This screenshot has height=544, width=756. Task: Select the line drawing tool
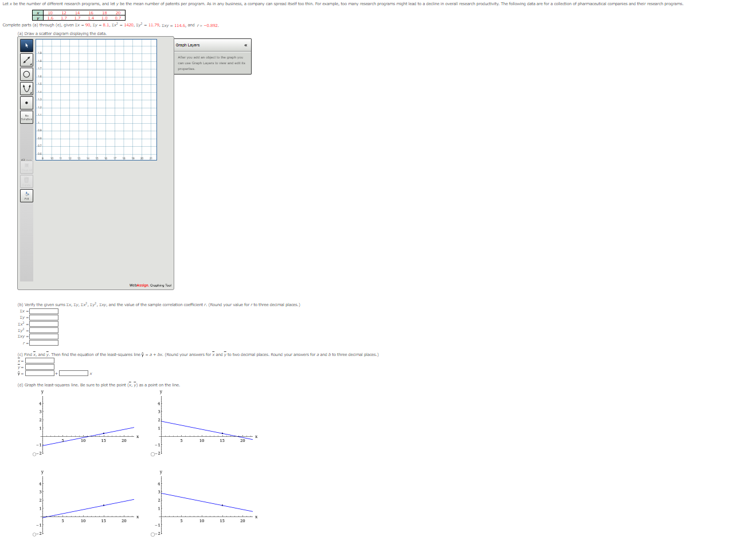(26, 60)
